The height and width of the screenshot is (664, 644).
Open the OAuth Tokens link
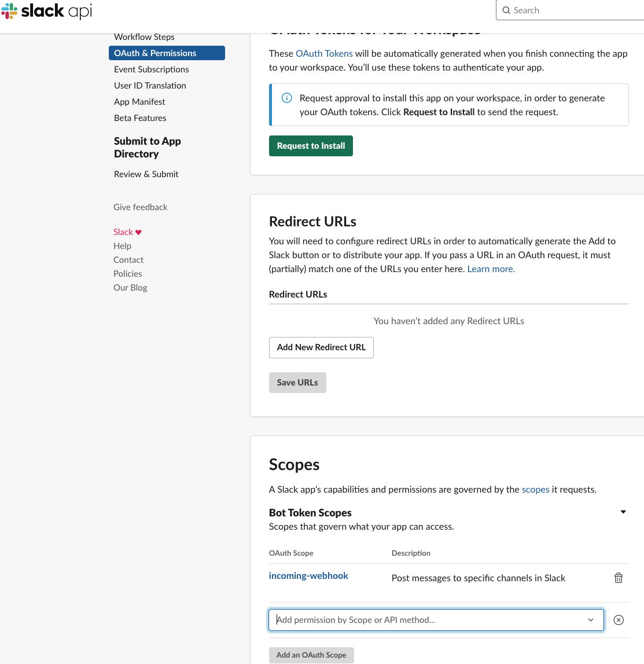pos(324,53)
